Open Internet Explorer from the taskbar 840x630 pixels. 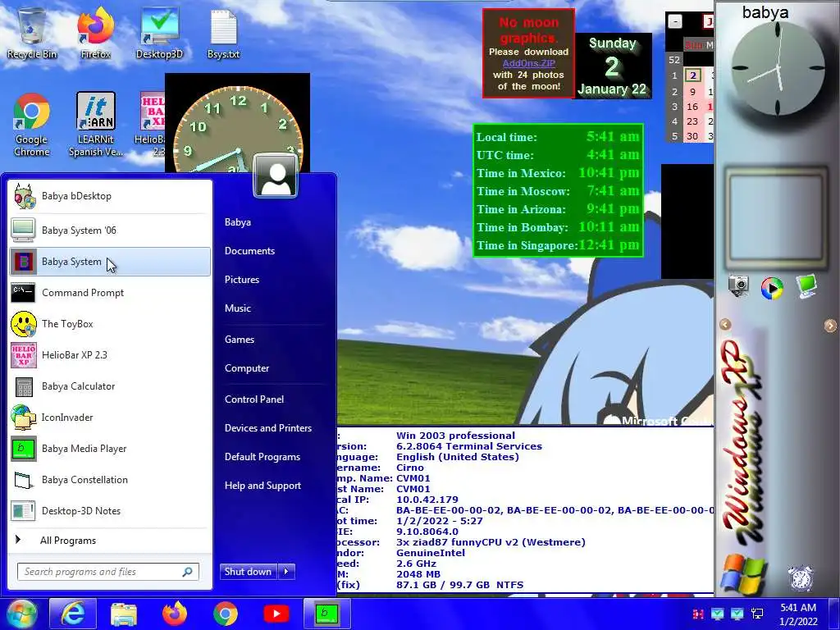click(x=73, y=614)
